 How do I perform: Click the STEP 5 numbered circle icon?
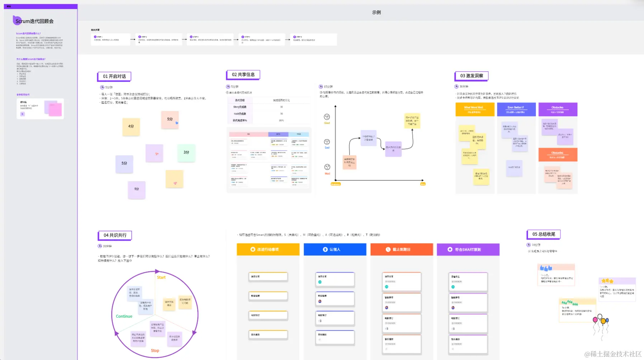coord(294,37)
